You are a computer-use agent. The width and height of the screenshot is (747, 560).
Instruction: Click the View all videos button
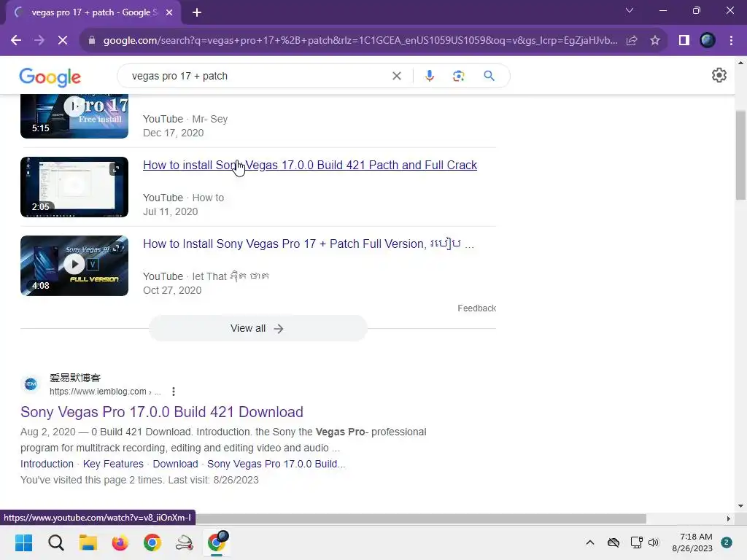coord(258,328)
